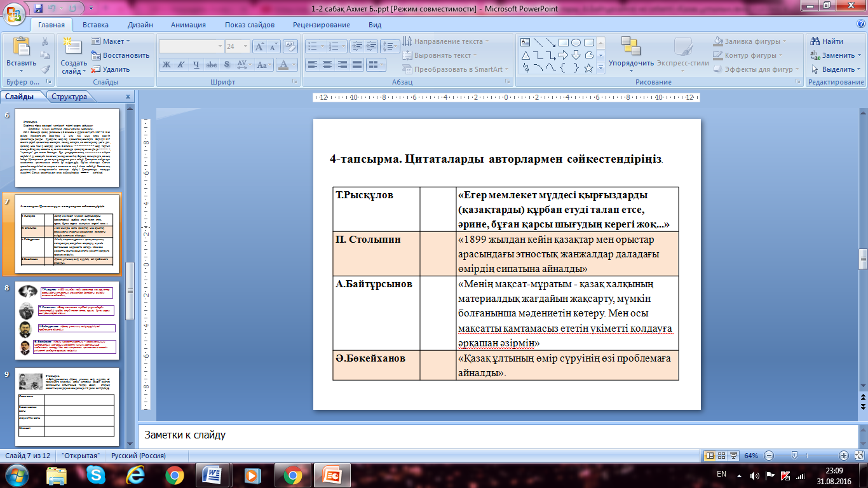Click the Cut scissors icon
Image resolution: width=868 pixels, height=488 pixels.
(45, 41)
